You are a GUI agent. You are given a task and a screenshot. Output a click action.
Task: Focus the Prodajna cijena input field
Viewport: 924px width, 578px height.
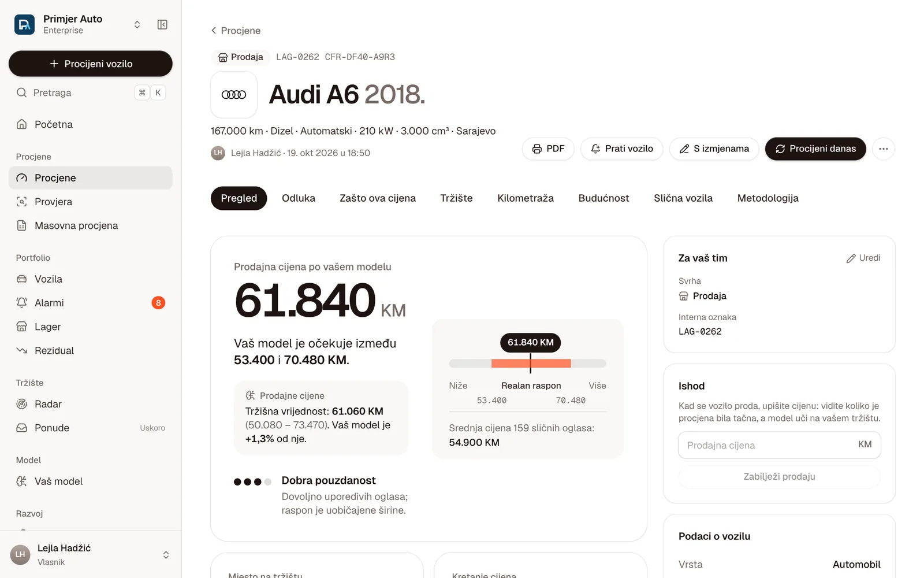(x=779, y=445)
